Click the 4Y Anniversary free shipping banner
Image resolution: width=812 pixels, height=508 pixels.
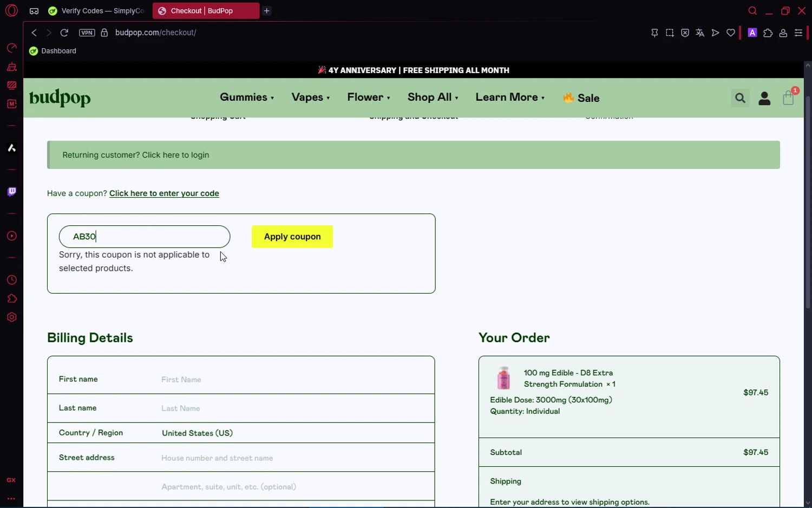[414, 70]
